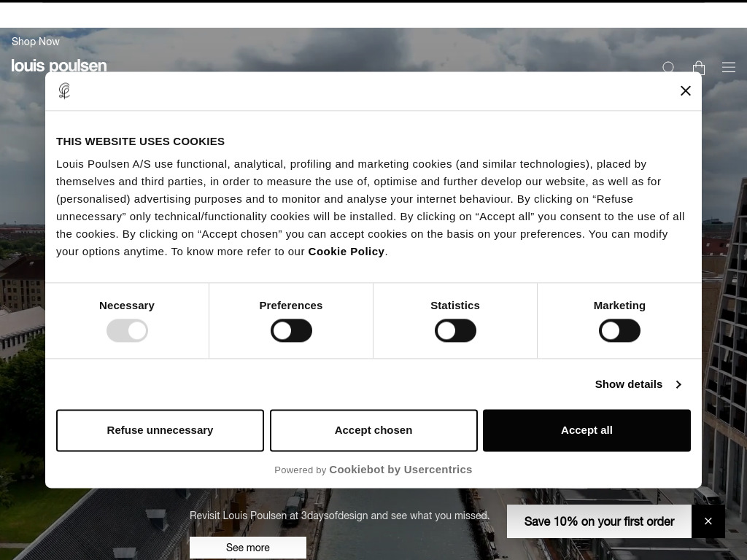
Task: Close the cookie consent dialog
Action: click(x=686, y=90)
